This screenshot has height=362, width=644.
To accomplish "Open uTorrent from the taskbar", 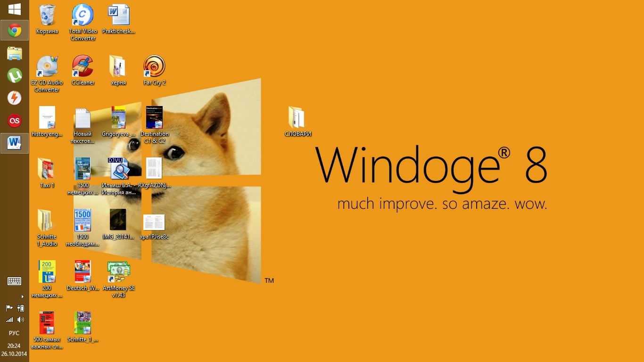I will click(15, 75).
